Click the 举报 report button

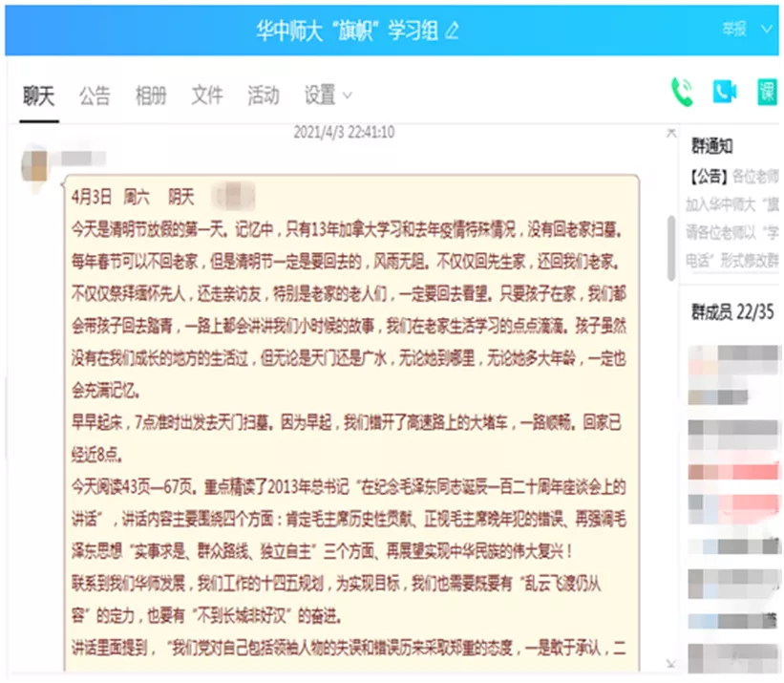click(x=733, y=29)
